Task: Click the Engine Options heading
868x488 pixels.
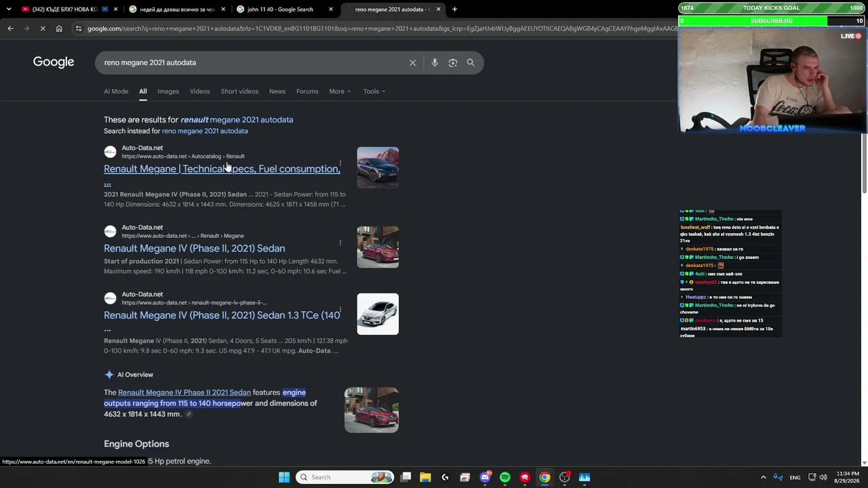Action: tap(136, 444)
